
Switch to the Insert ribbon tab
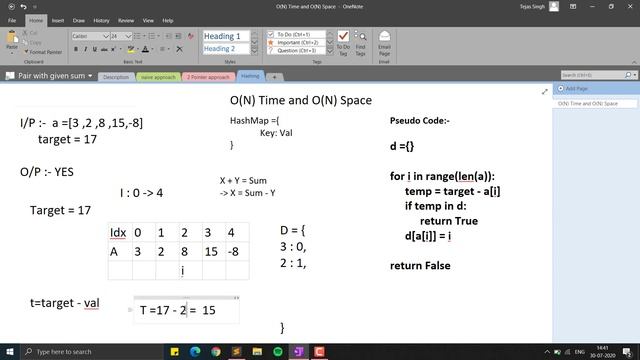(58, 20)
